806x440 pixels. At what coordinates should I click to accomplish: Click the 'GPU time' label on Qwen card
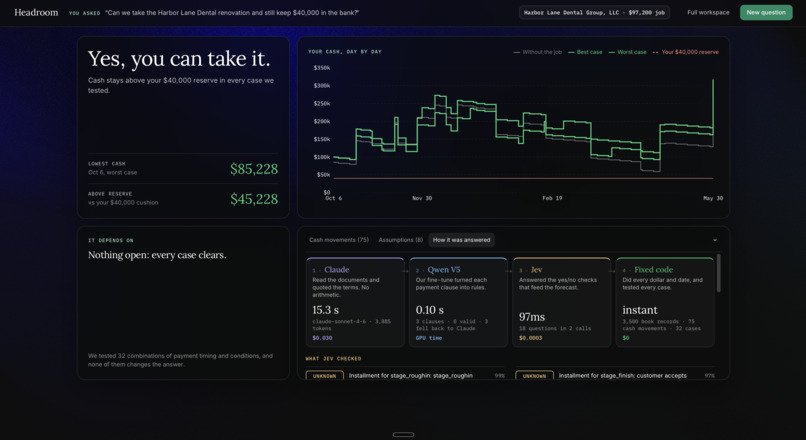point(429,338)
